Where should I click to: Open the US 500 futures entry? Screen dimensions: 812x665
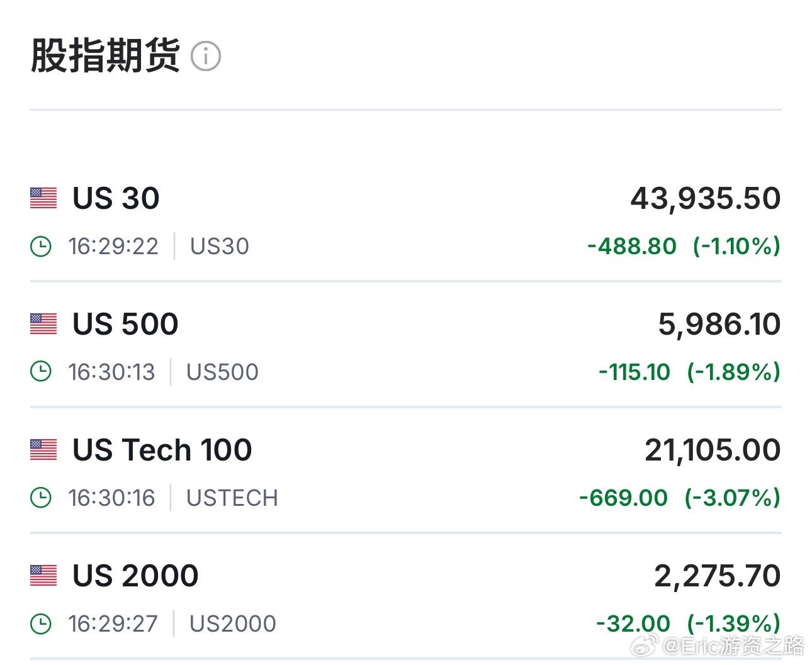(x=405, y=345)
